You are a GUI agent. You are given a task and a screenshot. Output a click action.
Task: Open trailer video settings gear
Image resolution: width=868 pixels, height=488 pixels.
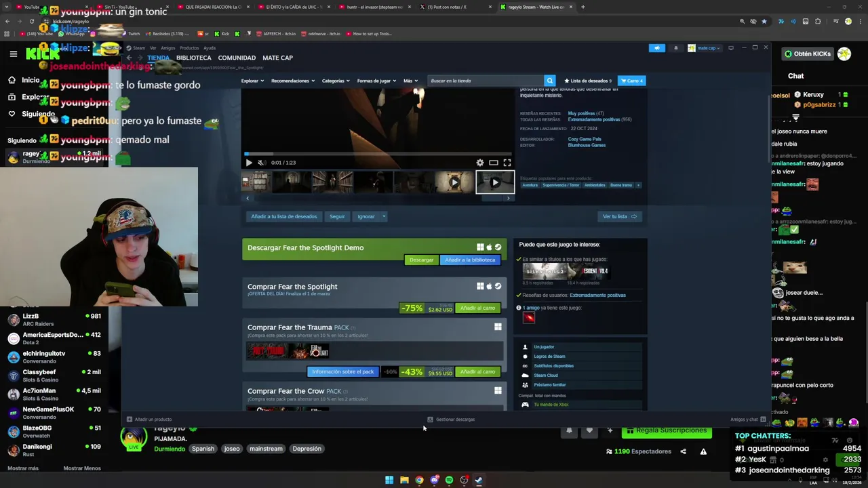(480, 163)
